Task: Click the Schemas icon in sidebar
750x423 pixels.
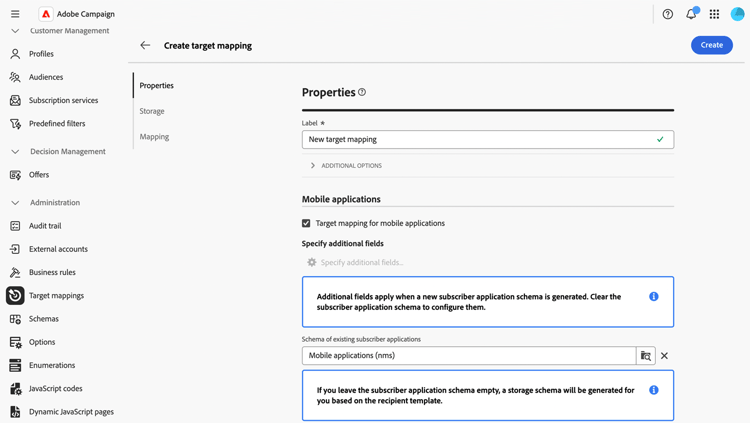Action: pyautogui.click(x=15, y=319)
